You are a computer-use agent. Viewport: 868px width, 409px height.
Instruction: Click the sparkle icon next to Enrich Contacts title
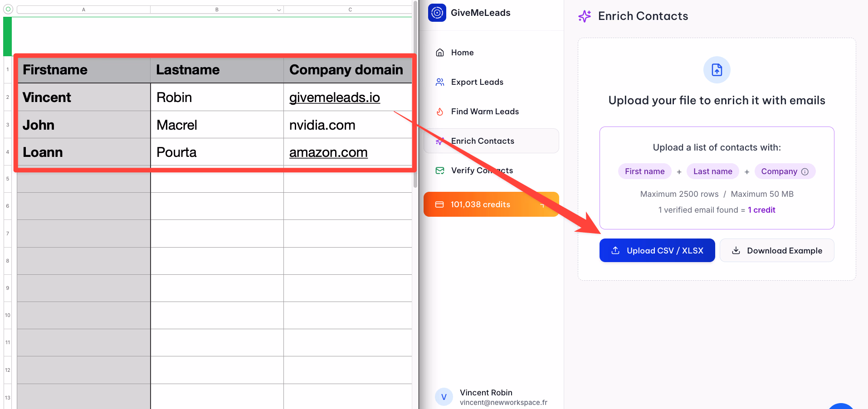[x=585, y=16]
